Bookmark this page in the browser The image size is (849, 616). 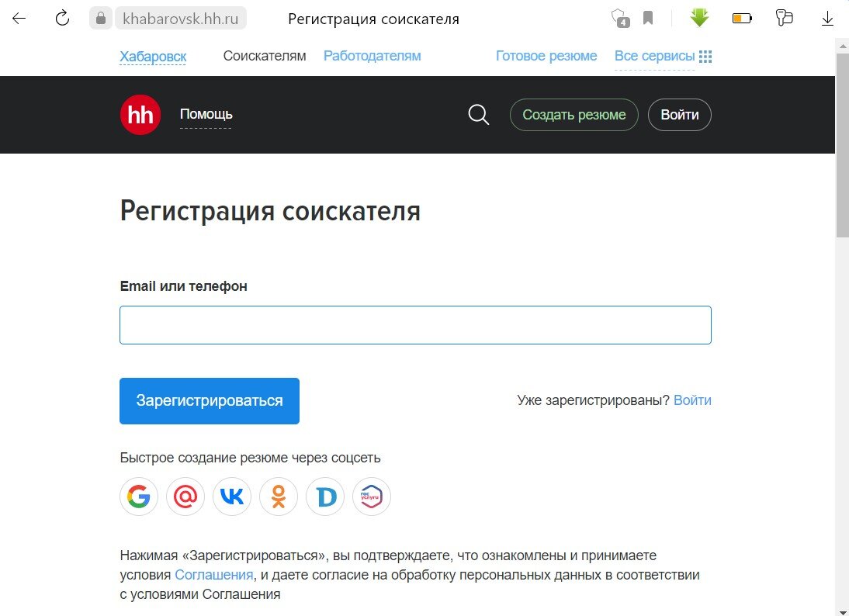tap(649, 17)
